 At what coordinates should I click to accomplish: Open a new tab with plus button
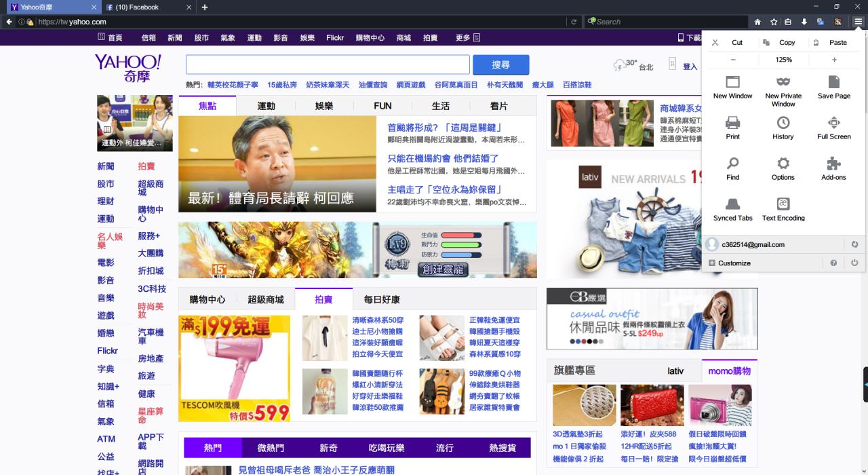pyautogui.click(x=205, y=7)
